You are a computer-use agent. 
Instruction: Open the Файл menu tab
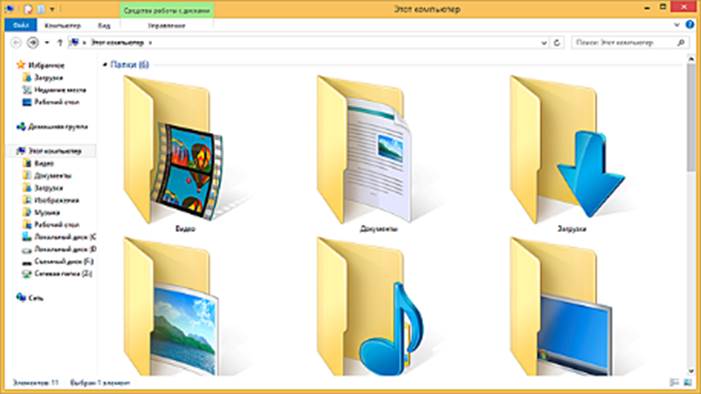click(x=21, y=25)
